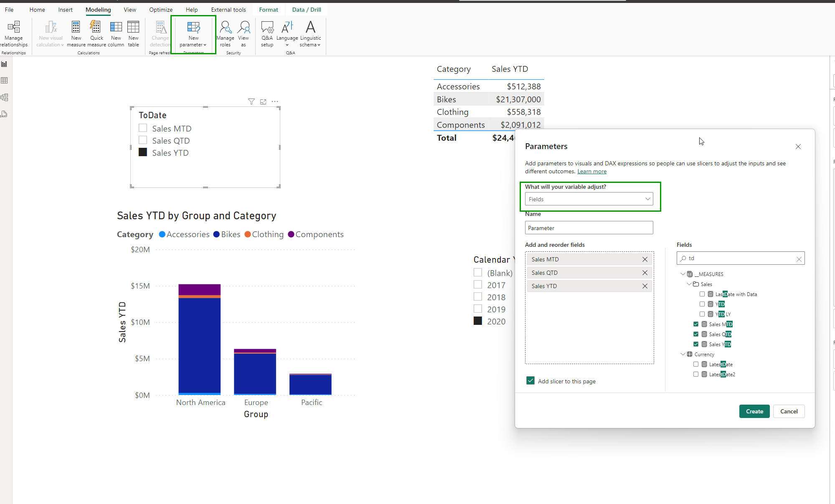This screenshot has height=504, width=835.
Task: Check LatestDate2 under Currency
Action: (x=696, y=374)
